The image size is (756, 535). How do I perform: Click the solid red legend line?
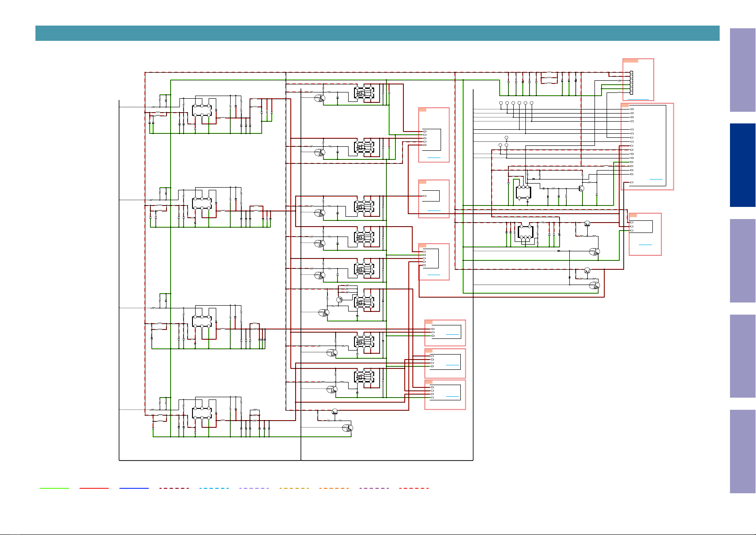pos(94,488)
